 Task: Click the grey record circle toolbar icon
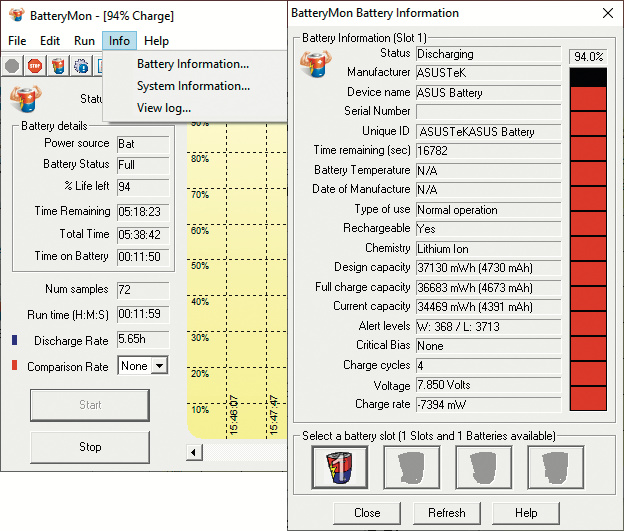[12, 66]
